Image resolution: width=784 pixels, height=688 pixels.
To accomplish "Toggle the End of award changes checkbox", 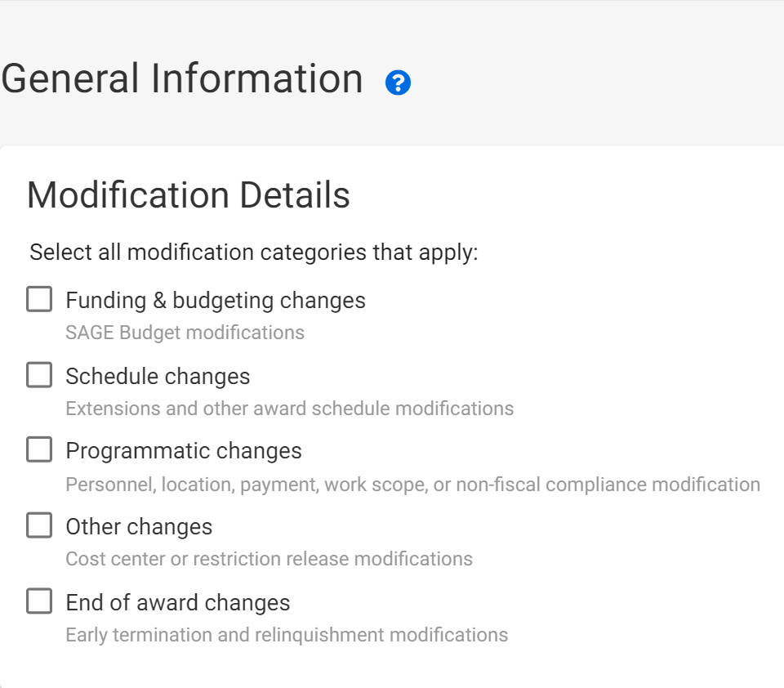I will (39, 602).
